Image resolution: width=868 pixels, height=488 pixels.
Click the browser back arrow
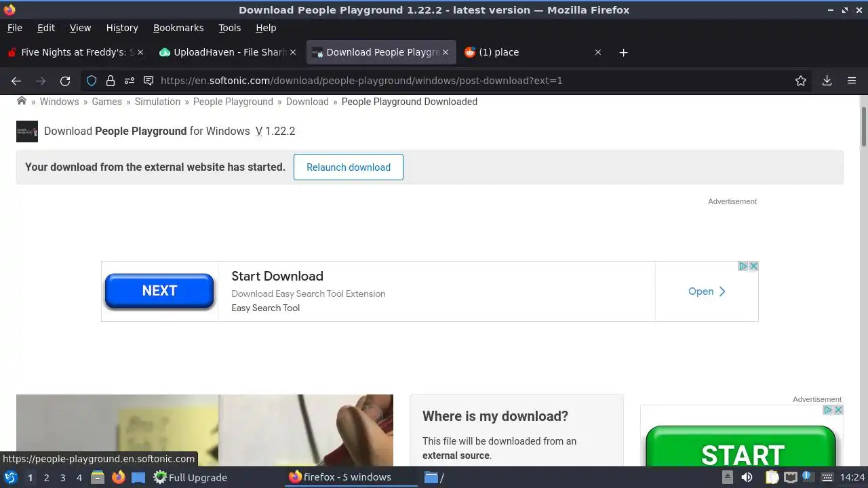tap(16, 81)
